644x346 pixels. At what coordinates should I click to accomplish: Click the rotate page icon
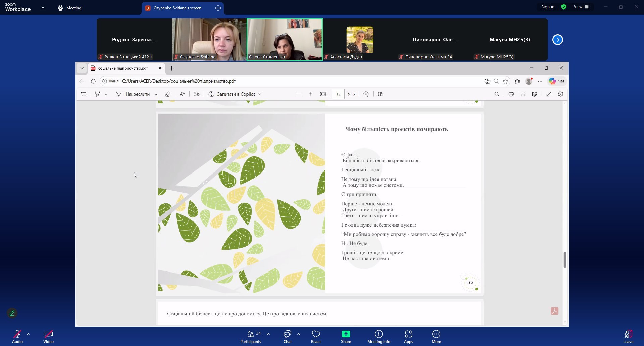click(366, 94)
